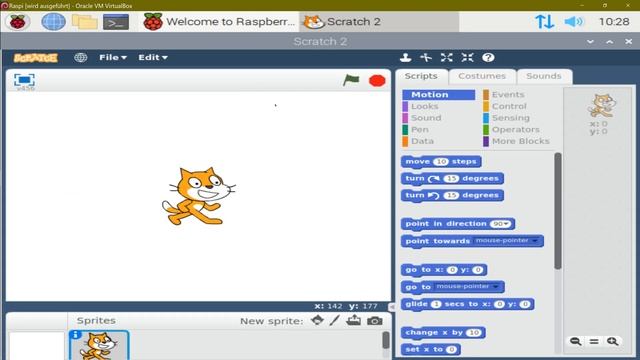Click the move steps number field
The width and height of the screenshot is (640, 360).
(x=441, y=162)
